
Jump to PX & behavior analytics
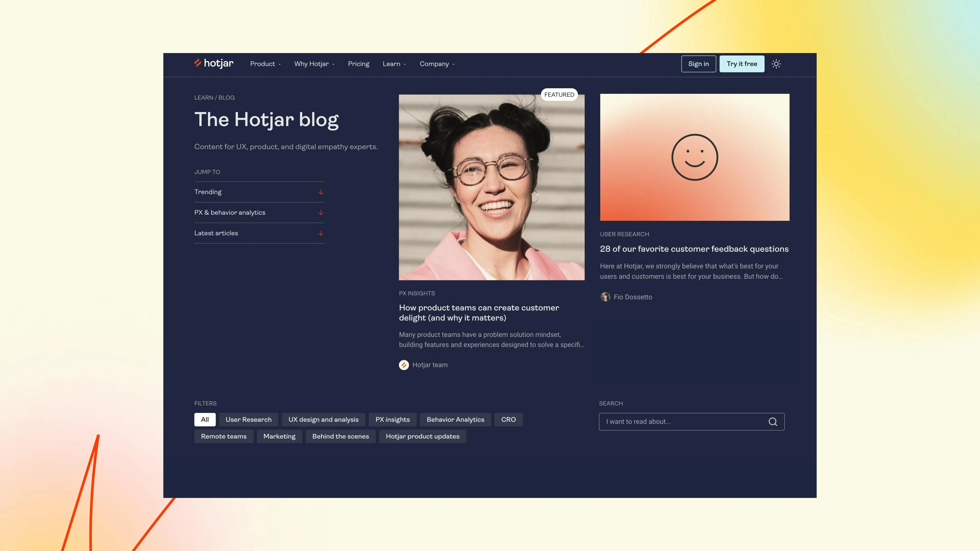(x=259, y=212)
